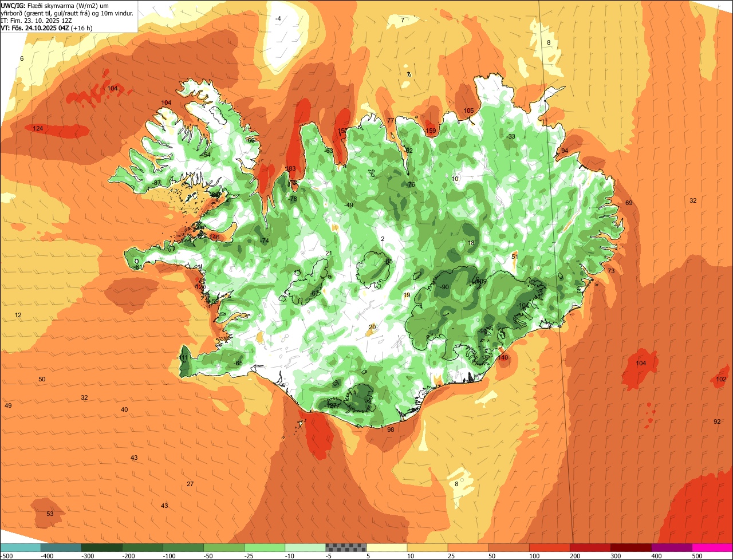Click the legend label '500'

point(697,555)
